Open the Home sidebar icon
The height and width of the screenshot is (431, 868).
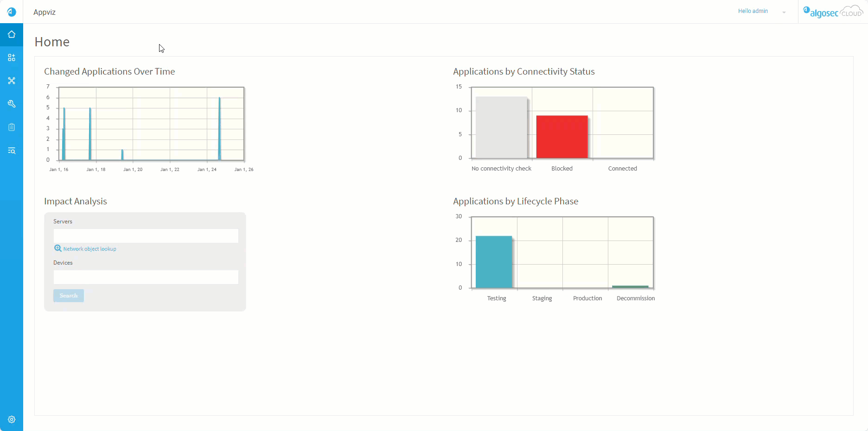click(12, 35)
